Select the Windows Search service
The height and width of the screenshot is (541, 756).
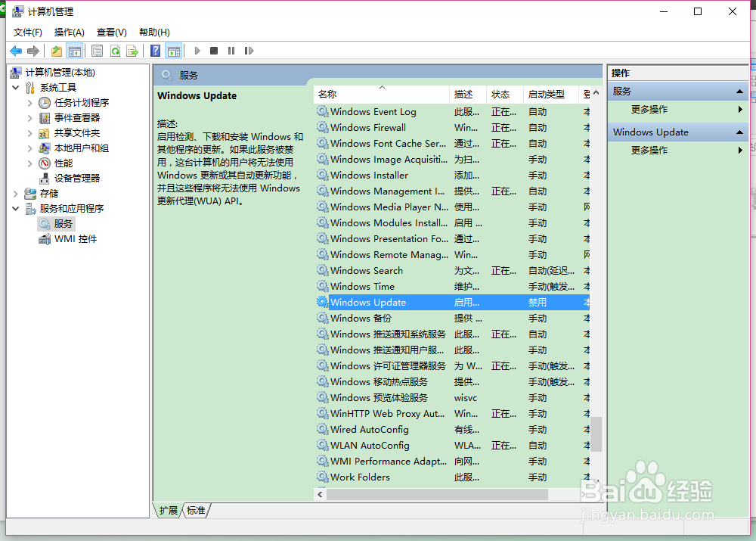click(367, 271)
